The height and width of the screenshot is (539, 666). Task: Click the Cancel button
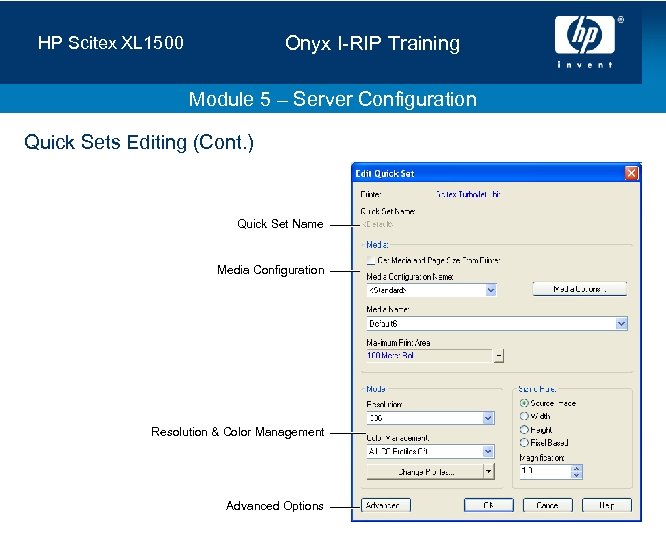click(547, 505)
